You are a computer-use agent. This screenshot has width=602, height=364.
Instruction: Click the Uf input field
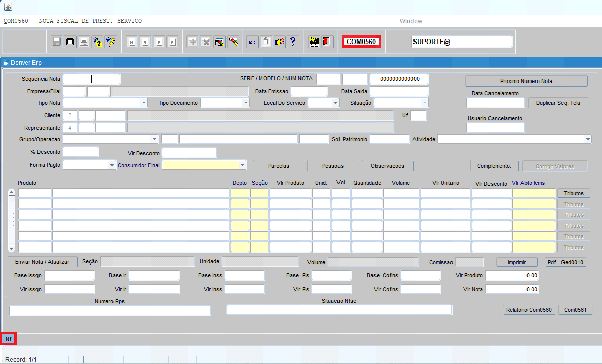(x=419, y=115)
